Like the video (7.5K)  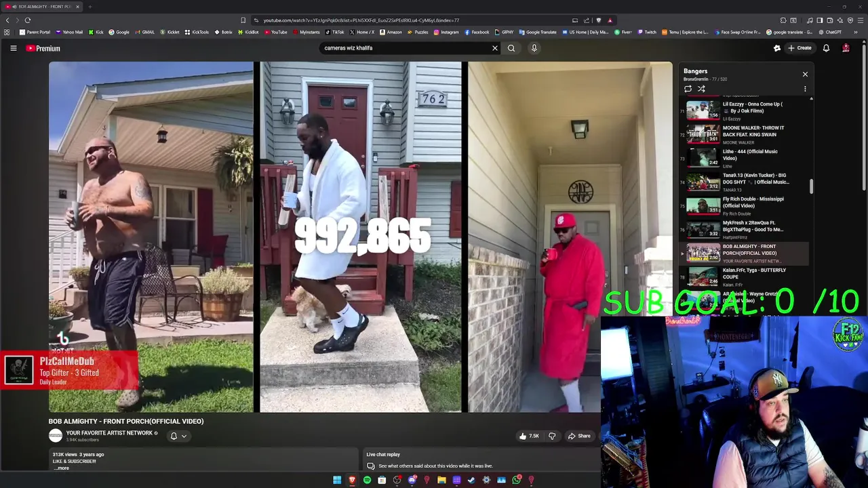point(529,436)
